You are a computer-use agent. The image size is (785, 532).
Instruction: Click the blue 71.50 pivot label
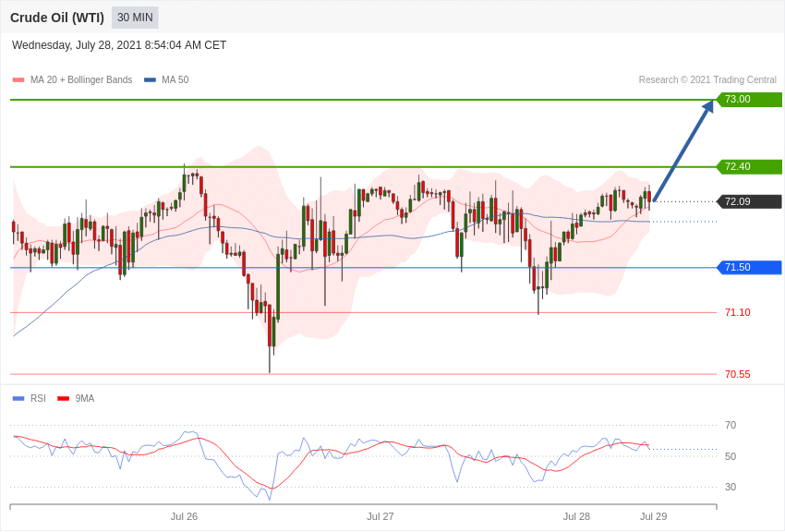(750, 267)
